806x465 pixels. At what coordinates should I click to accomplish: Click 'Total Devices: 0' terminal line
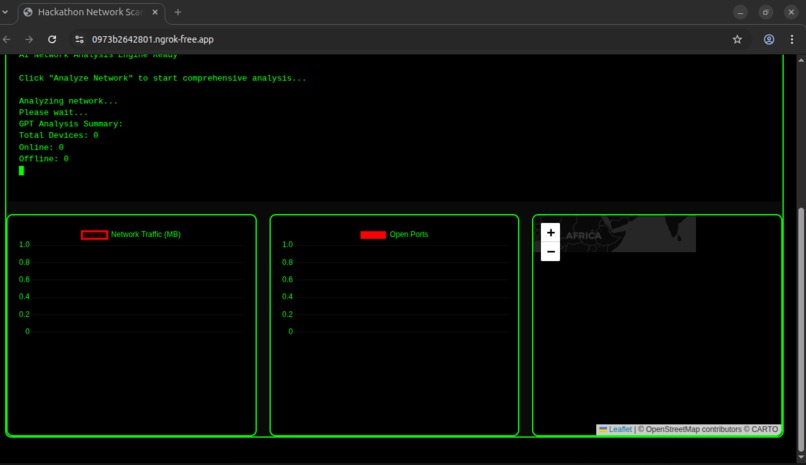point(59,135)
